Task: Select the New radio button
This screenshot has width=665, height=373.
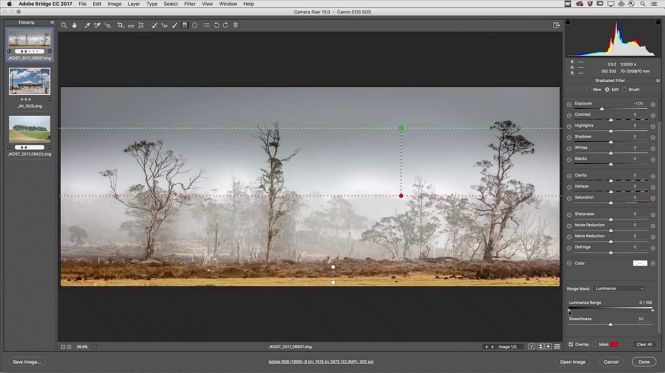Action: (589, 90)
